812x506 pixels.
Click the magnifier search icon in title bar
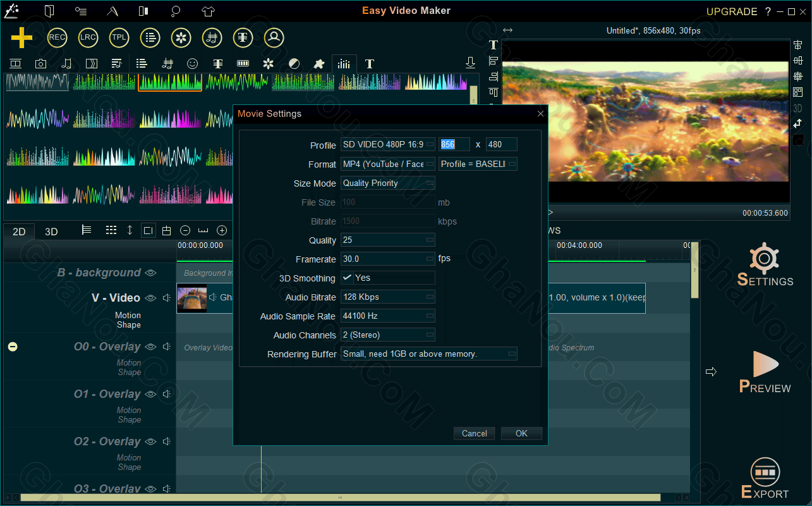pos(176,11)
